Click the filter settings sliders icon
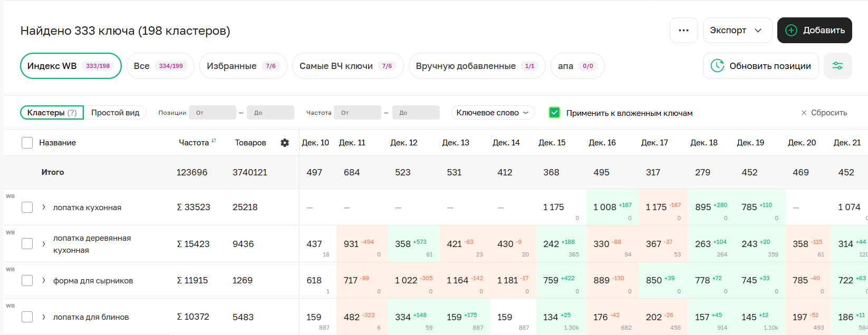 [837, 66]
